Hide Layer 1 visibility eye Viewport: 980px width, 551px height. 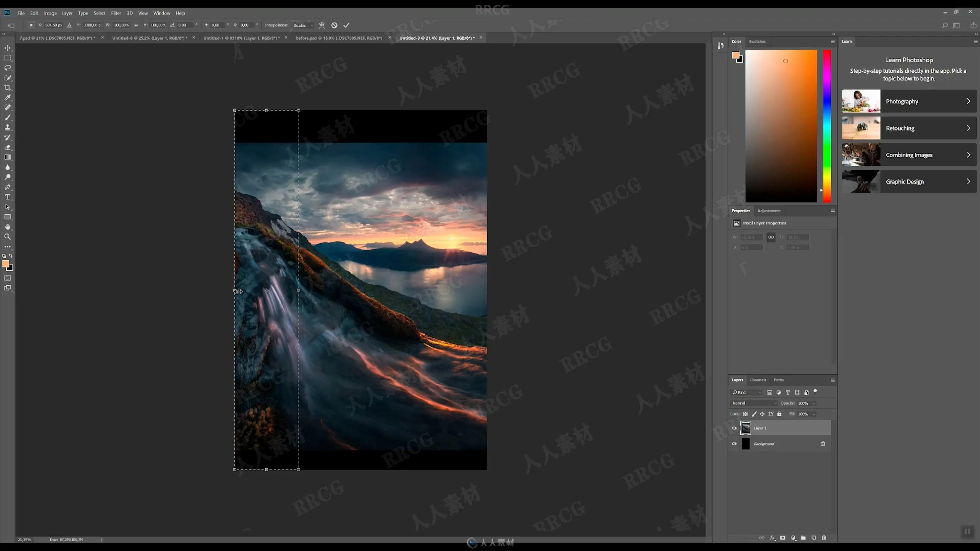[x=734, y=428]
